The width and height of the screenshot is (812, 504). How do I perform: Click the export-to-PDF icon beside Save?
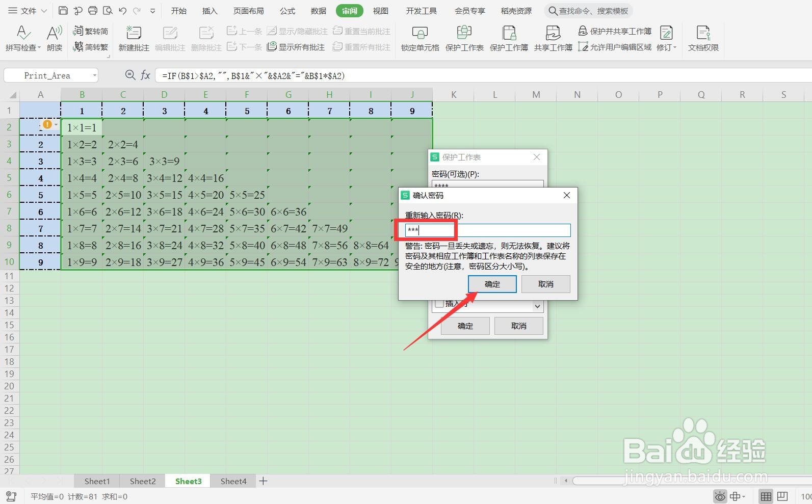tap(78, 10)
